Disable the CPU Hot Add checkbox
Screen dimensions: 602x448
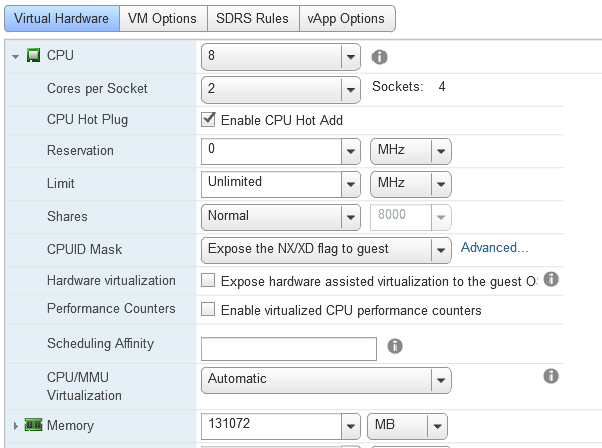209,120
